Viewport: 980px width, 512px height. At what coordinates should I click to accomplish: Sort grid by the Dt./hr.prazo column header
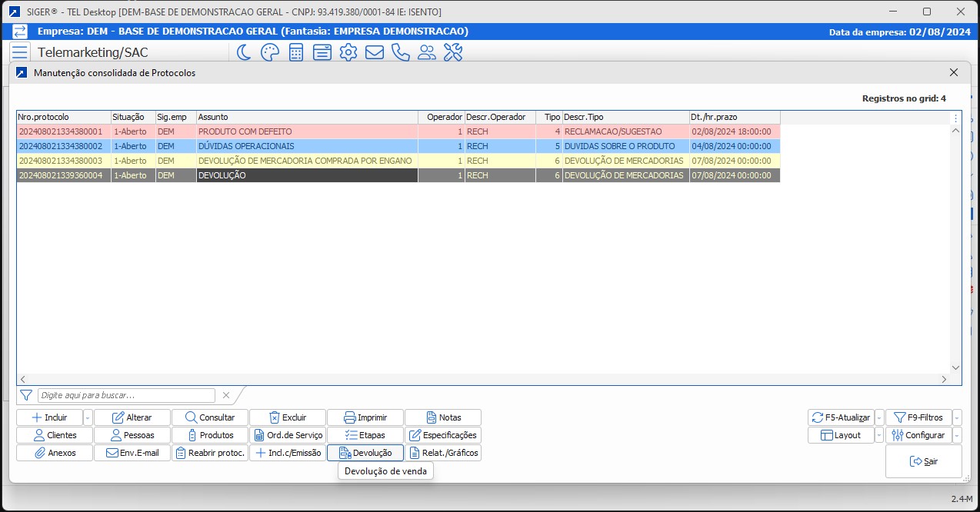pos(735,117)
